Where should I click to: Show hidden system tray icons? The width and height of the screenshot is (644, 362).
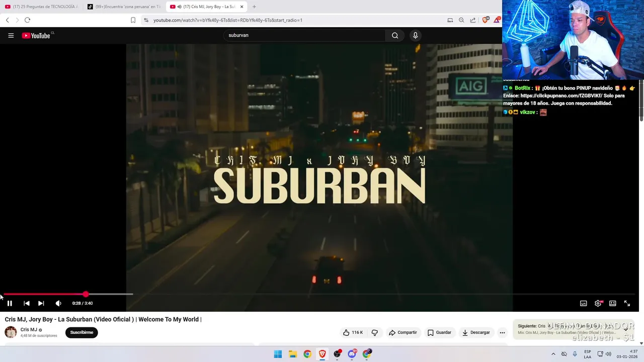[553, 354]
